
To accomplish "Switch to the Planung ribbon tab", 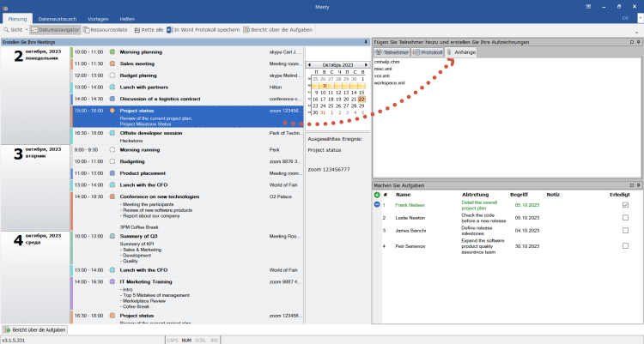I will pyautogui.click(x=17, y=19).
